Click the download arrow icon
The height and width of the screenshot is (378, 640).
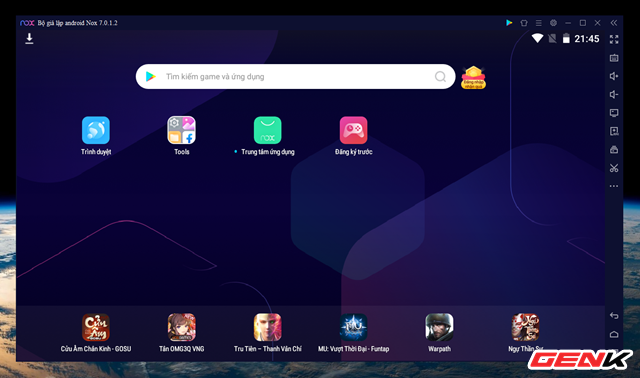pyautogui.click(x=29, y=39)
